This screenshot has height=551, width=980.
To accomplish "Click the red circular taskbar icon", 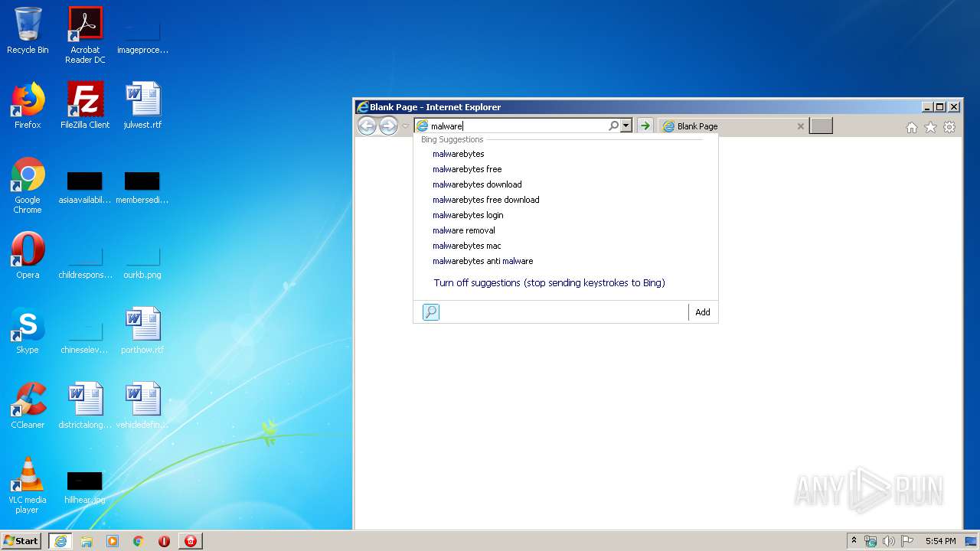I will tap(191, 541).
